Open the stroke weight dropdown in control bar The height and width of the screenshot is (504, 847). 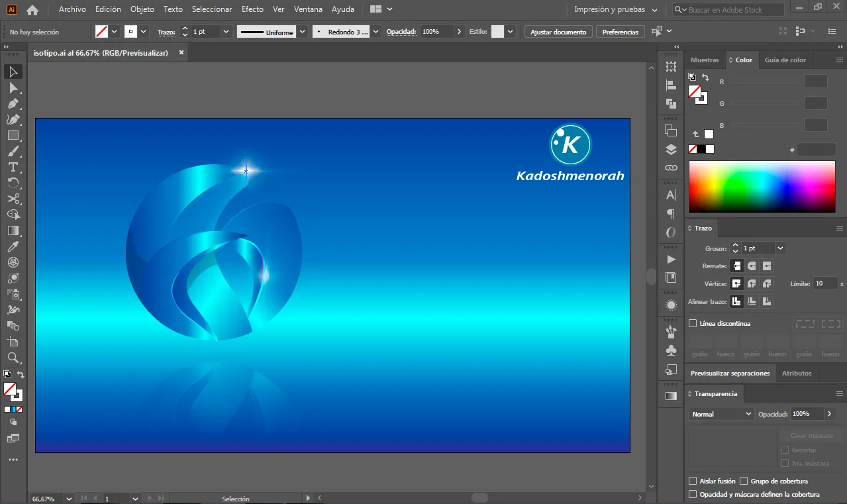(x=226, y=32)
